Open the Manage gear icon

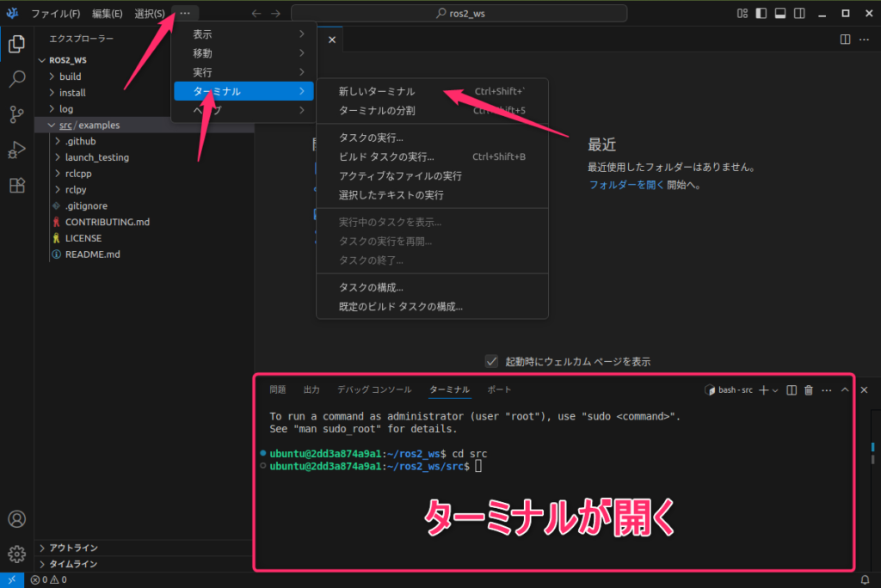coord(16,554)
